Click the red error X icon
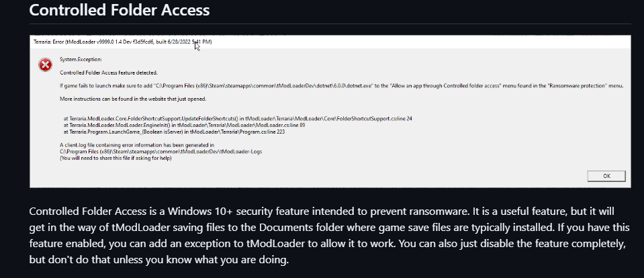The height and width of the screenshot is (278, 644). pos(45,65)
